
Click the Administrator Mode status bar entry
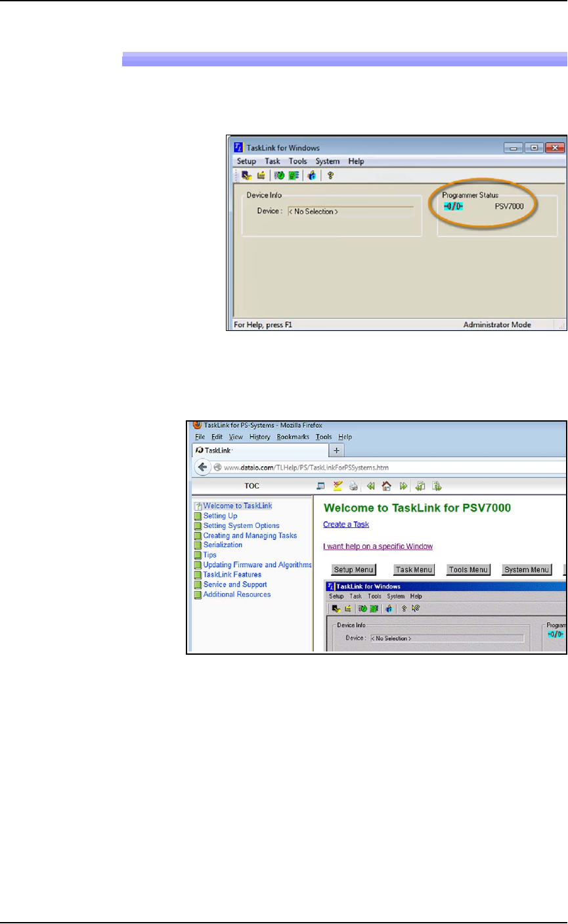pos(497,324)
